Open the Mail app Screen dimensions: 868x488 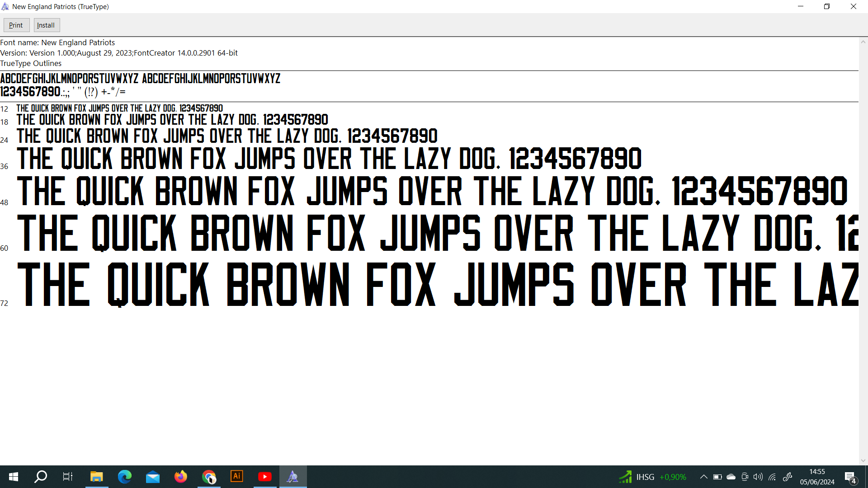point(153,477)
